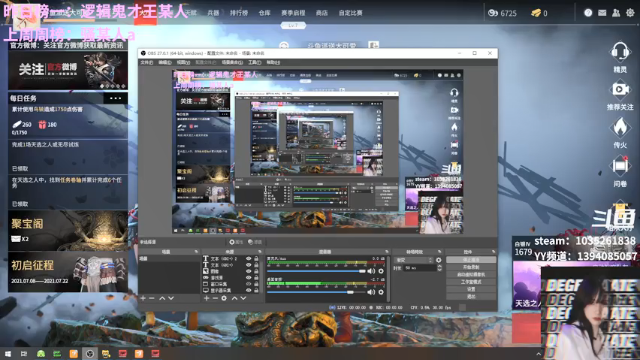Open the 传火 flame icon
This screenshot has width=640, height=360.
(620, 127)
